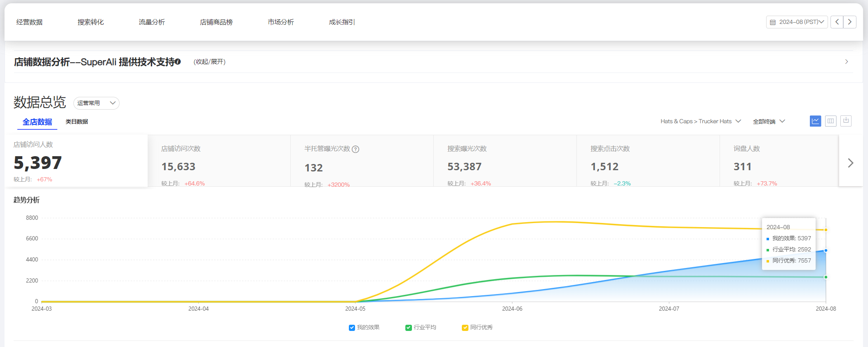Uncheck 我的效果 legend checkbox
The height and width of the screenshot is (347, 868).
click(x=352, y=328)
